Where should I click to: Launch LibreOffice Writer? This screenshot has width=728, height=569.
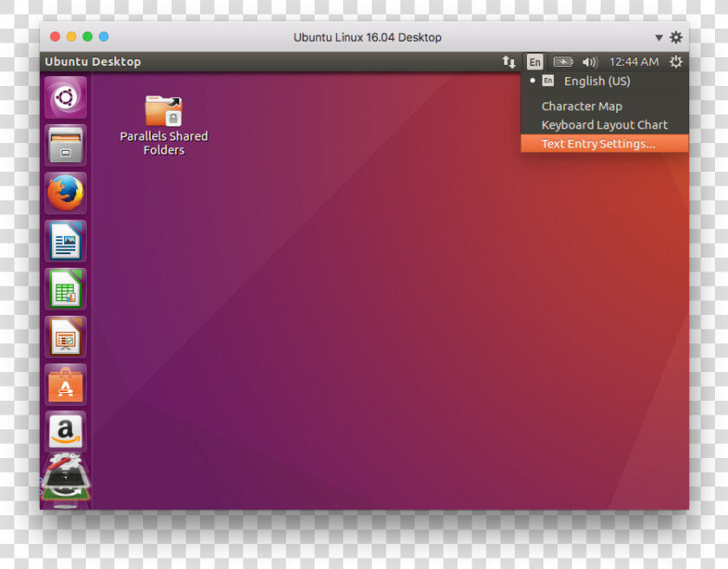point(66,241)
